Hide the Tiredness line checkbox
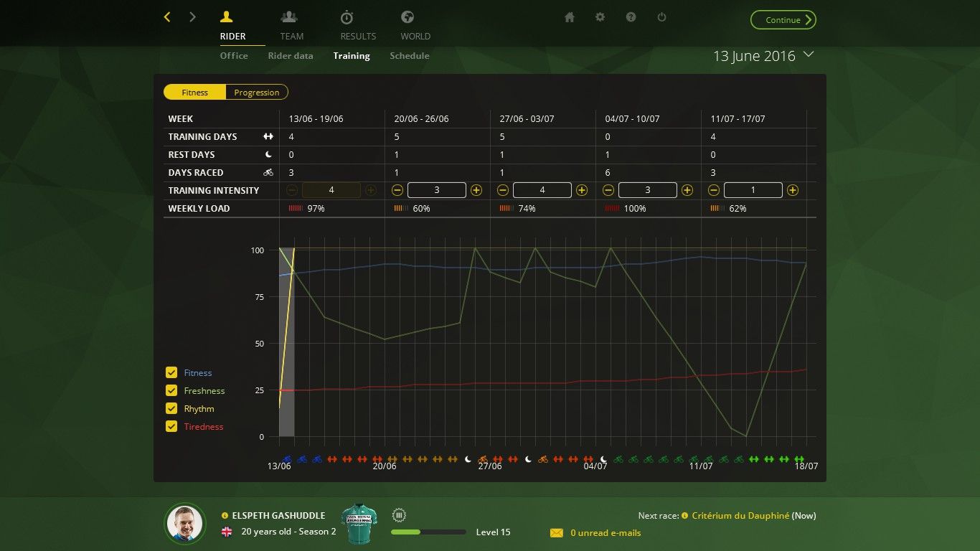 pos(171,426)
